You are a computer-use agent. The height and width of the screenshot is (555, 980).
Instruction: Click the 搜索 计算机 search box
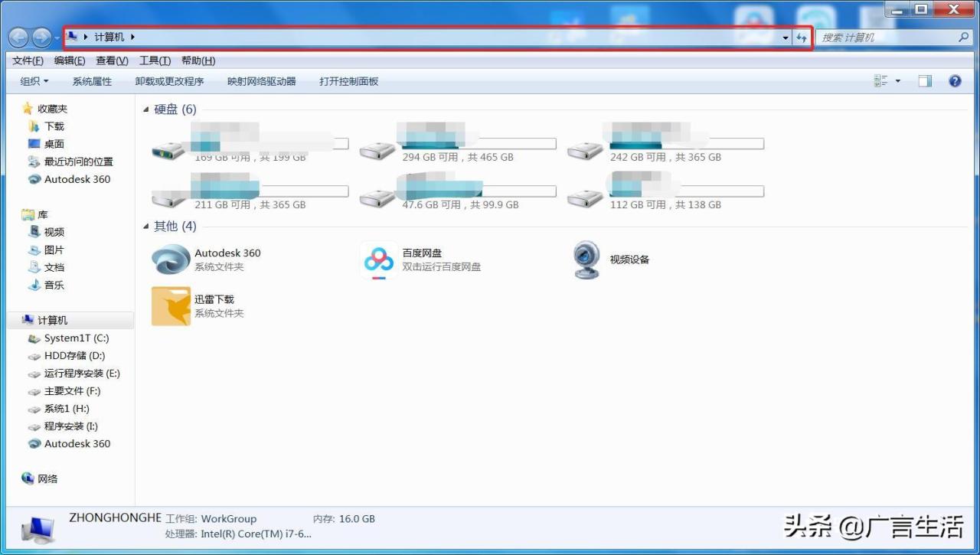tap(887, 38)
